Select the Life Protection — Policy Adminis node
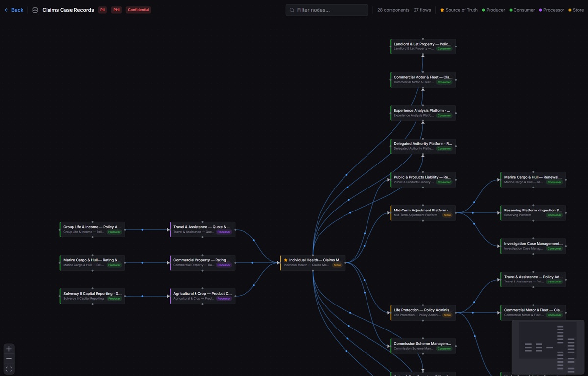This screenshot has width=588, height=376. pyautogui.click(x=423, y=312)
